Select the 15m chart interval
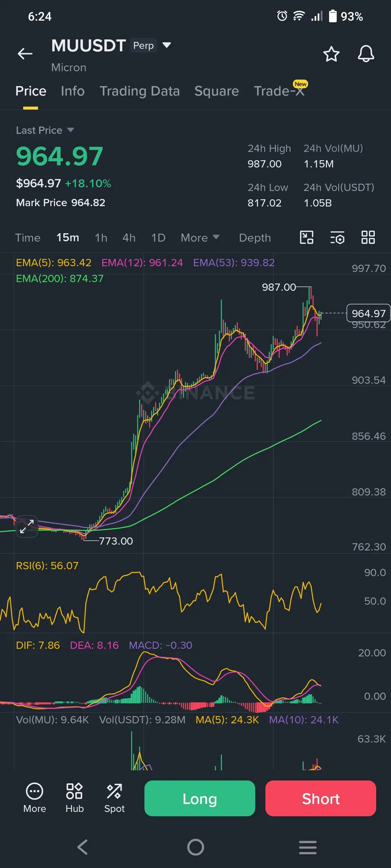391x868 pixels. point(68,238)
